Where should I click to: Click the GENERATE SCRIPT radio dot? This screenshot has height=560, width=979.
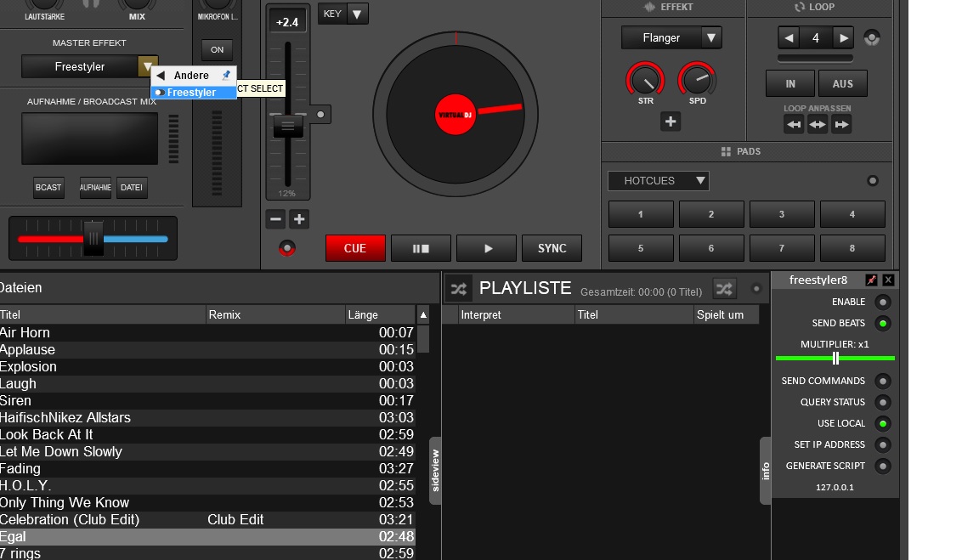883,466
